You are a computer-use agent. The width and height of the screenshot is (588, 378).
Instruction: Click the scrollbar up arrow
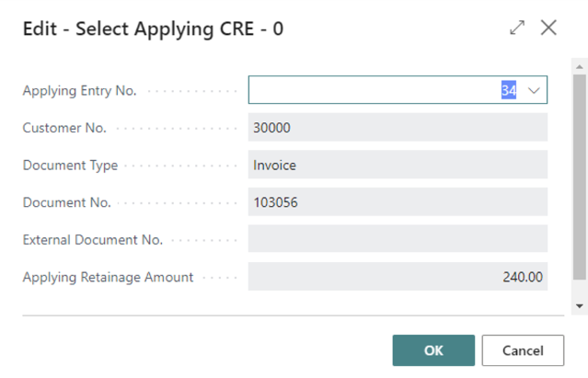point(580,67)
